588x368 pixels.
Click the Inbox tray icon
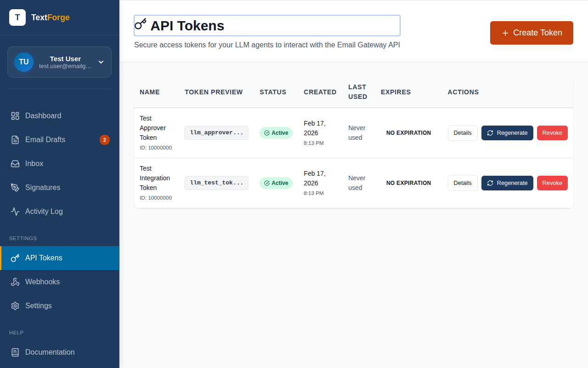15,164
